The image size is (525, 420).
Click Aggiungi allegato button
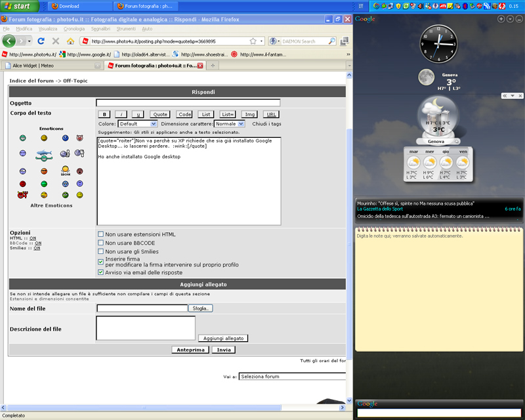pyautogui.click(x=223, y=338)
